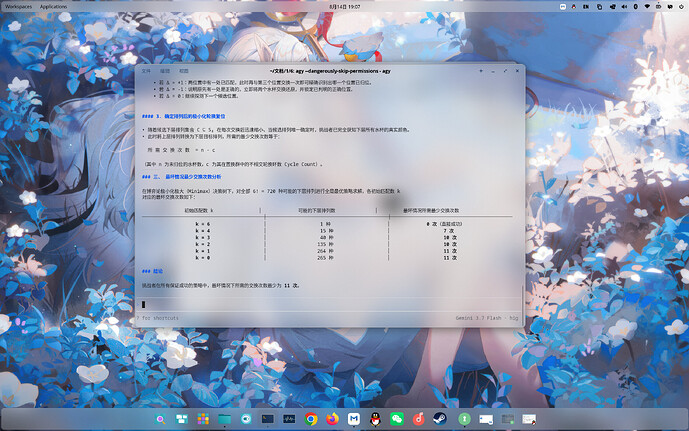The image size is (689, 431).
Task: Open the last white dock icon with red badge
Action: [x=529, y=419]
